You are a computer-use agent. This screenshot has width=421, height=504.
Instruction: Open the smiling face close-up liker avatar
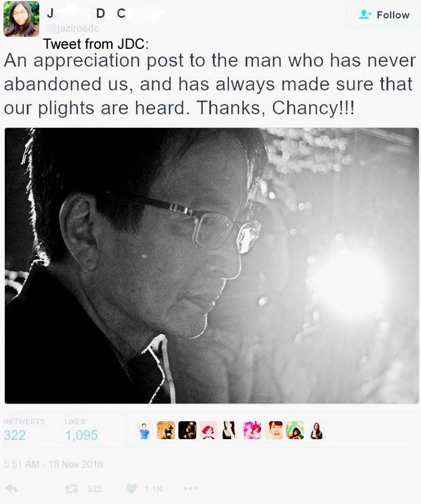(274, 430)
